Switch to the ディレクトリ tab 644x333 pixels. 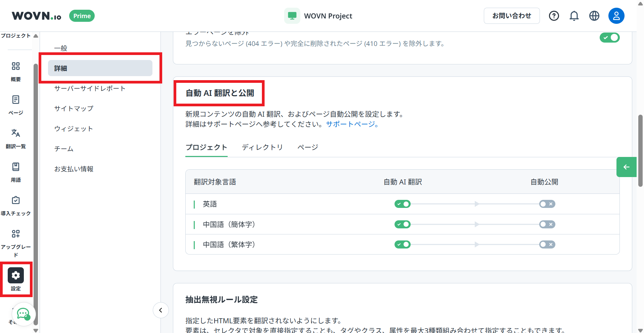click(262, 147)
